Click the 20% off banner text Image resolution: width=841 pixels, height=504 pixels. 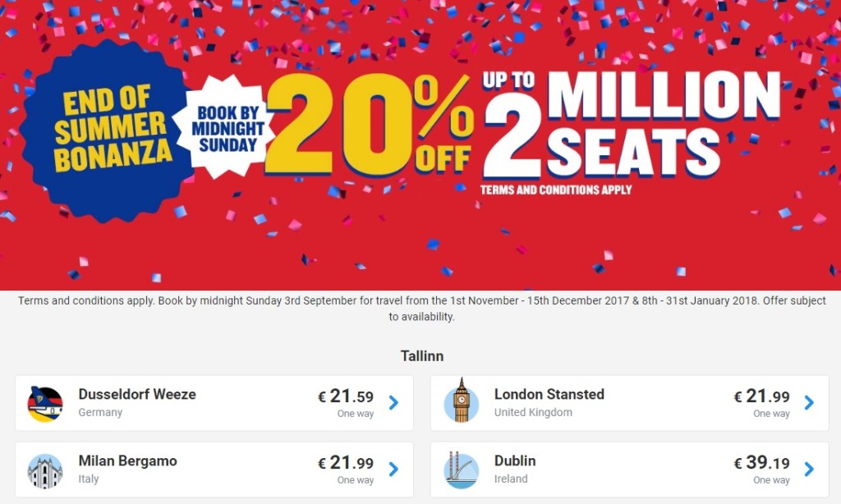370,127
